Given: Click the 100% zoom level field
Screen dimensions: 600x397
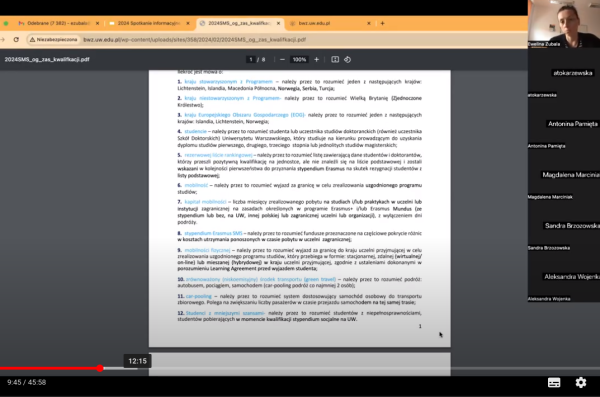Looking at the screenshot, I should tap(299, 60).
